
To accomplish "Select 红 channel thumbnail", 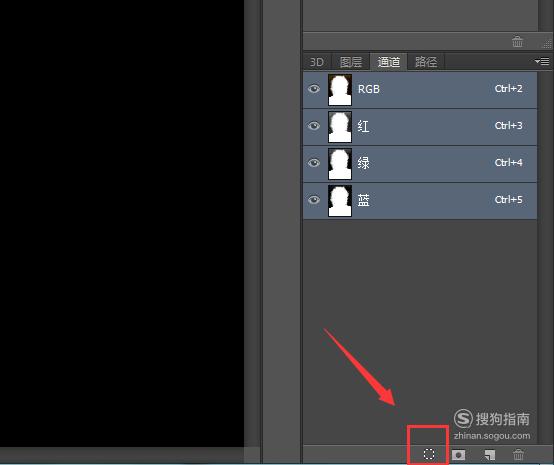I will click(340, 127).
